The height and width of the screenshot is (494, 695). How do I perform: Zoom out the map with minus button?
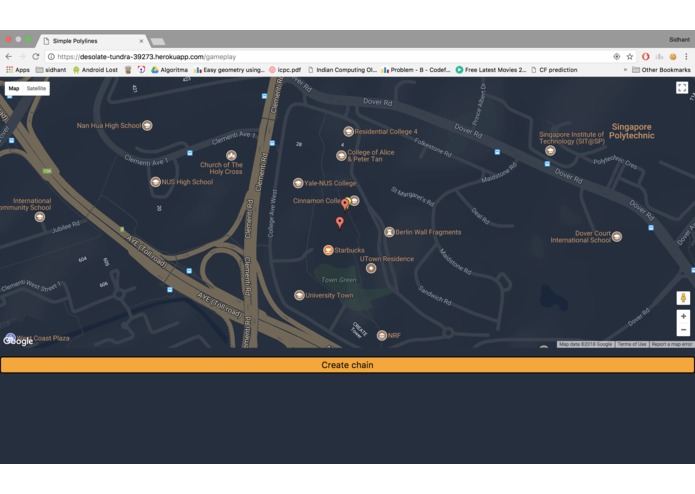pos(683,330)
